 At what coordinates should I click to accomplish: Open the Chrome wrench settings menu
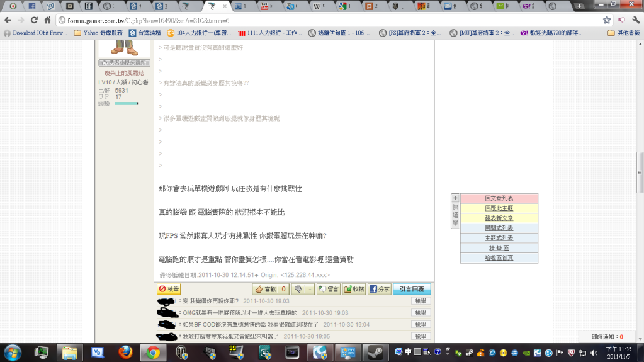click(x=636, y=20)
